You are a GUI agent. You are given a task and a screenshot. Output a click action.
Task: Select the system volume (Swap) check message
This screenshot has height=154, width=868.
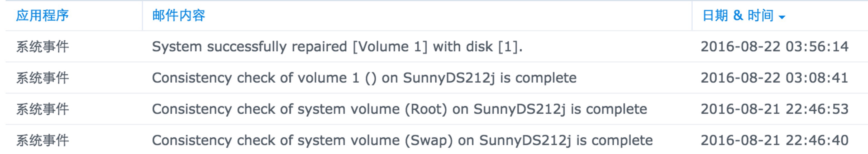pyautogui.click(x=402, y=141)
